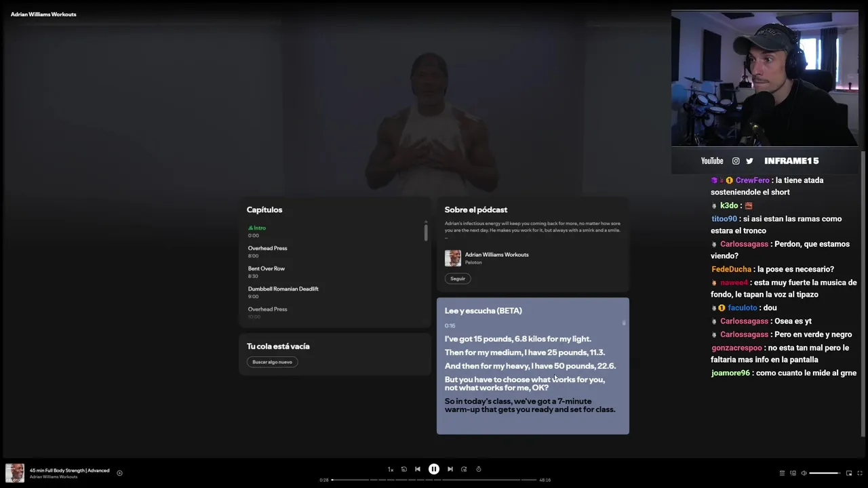Viewport: 868px width, 488px height.
Task: Open 'Adrian Williams Workouts' under episode title in bottom bar
Action: pos(54,477)
